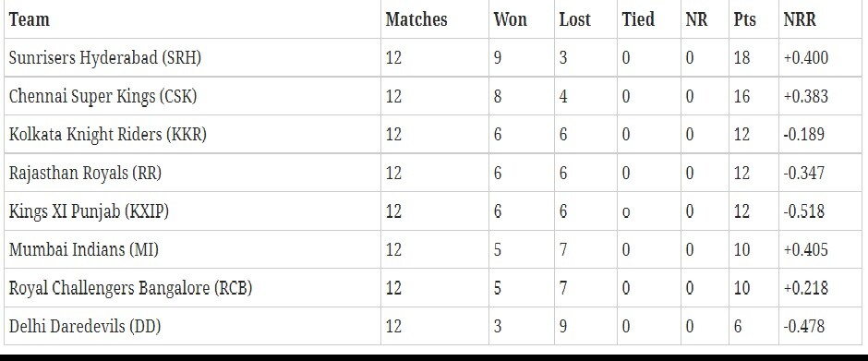
Task: Select the Kolkata Knight Riders (KKR) cell
Action: tap(192, 135)
